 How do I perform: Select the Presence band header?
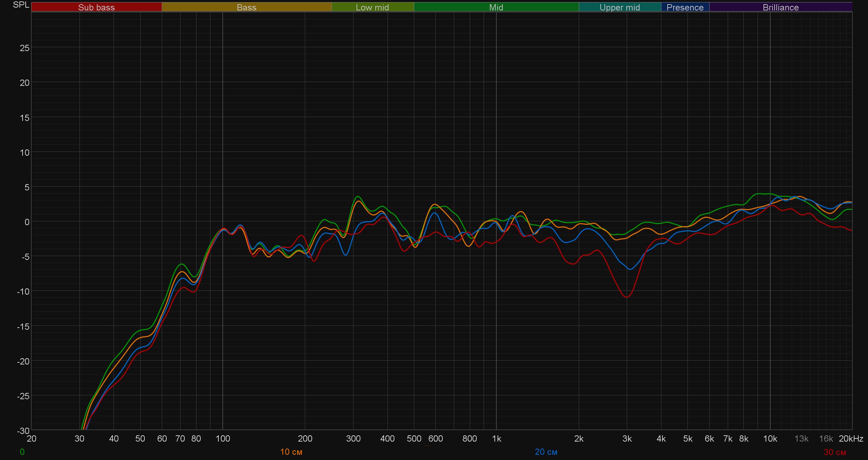[685, 7]
